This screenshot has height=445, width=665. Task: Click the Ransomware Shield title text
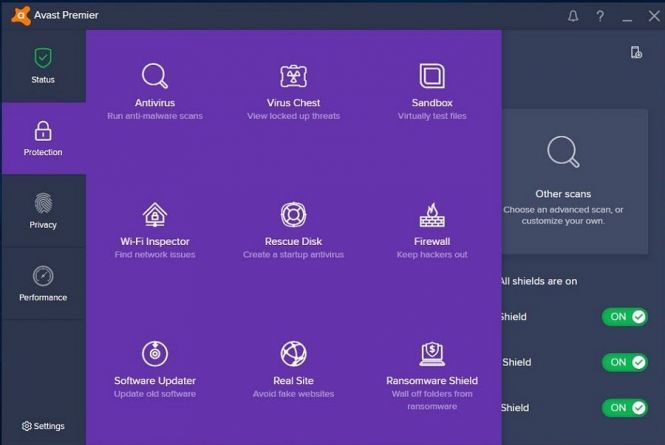tap(432, 381)
